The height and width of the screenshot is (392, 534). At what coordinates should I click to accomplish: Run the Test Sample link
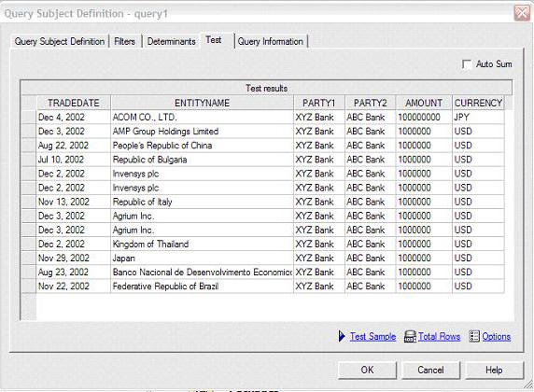[372, 337]
